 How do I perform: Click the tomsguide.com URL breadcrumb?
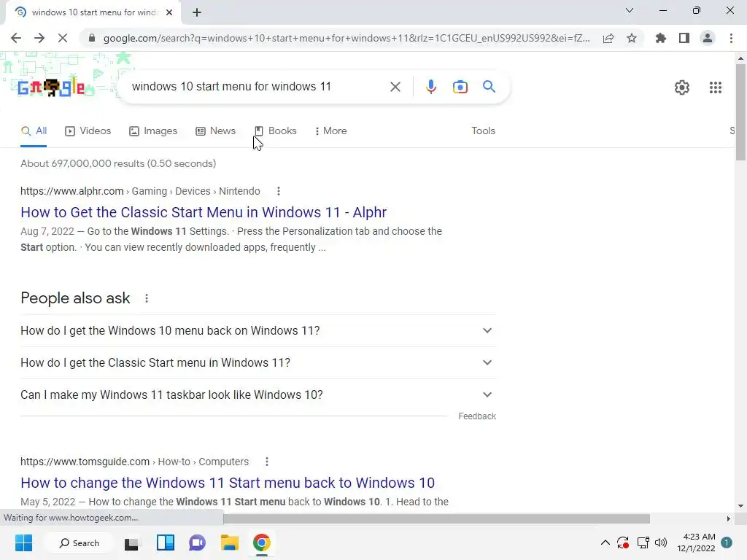pos(134,462)
